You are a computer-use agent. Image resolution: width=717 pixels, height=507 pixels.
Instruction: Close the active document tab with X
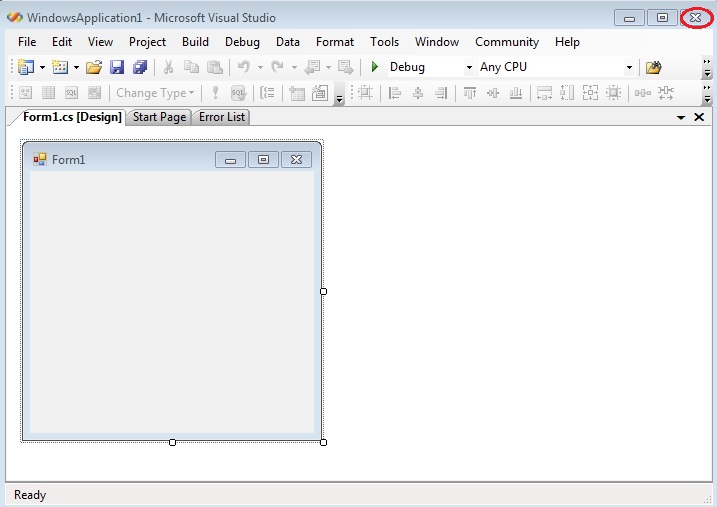699,117
